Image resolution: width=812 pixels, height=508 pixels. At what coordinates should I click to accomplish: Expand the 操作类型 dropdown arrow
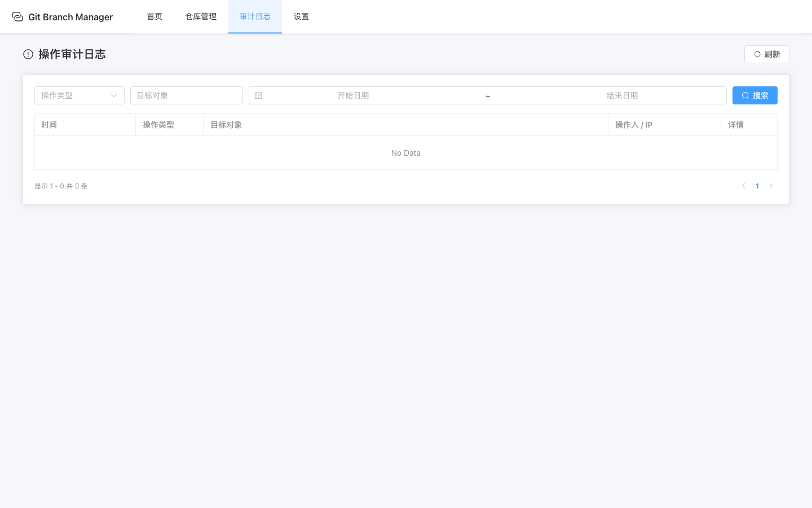coord(114,95)
